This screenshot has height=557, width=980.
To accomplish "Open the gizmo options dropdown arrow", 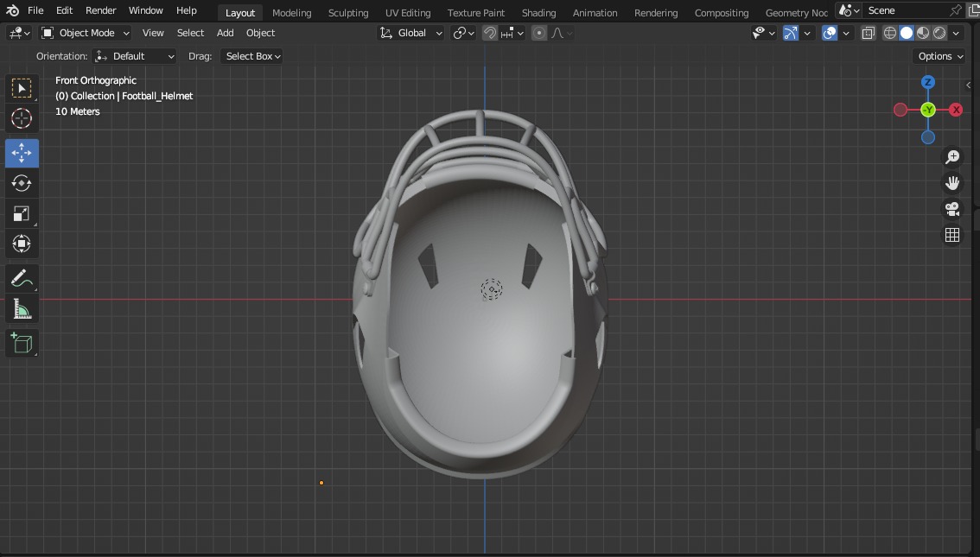I will [807, 33].
